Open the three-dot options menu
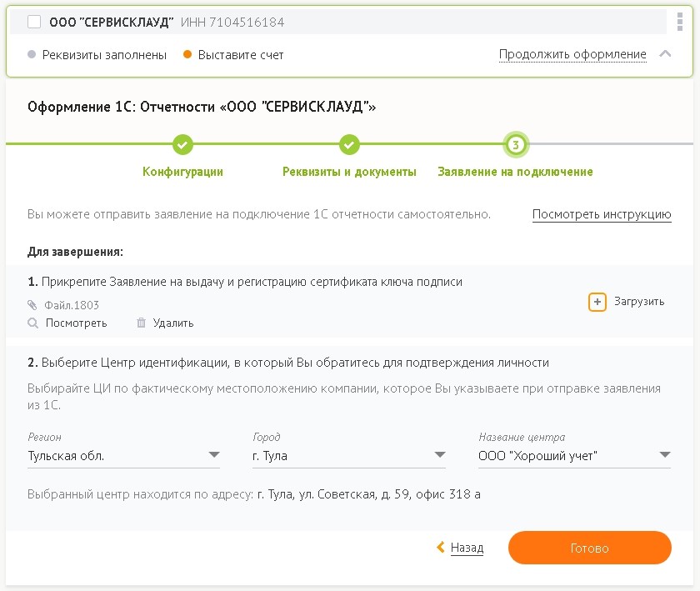 pyautogui.click(x=679, y=22)
